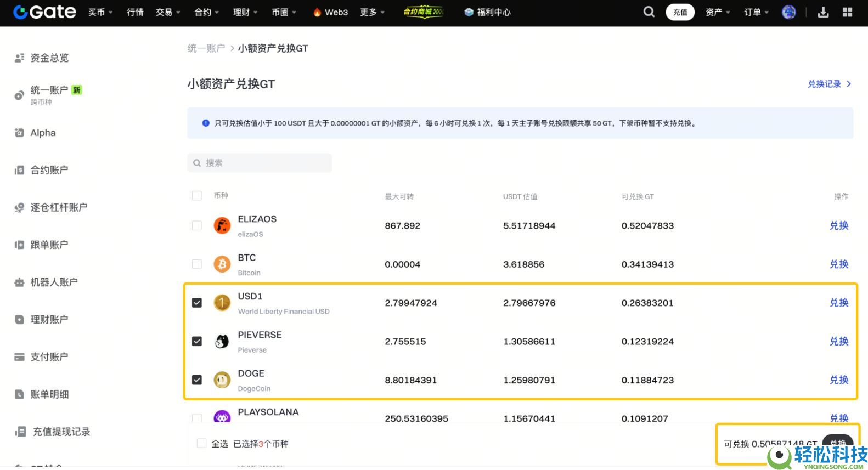The height and width of the screenshot is (470, 868).
Task: Click the info icon in notice banner
Action: tap(206, 123)
